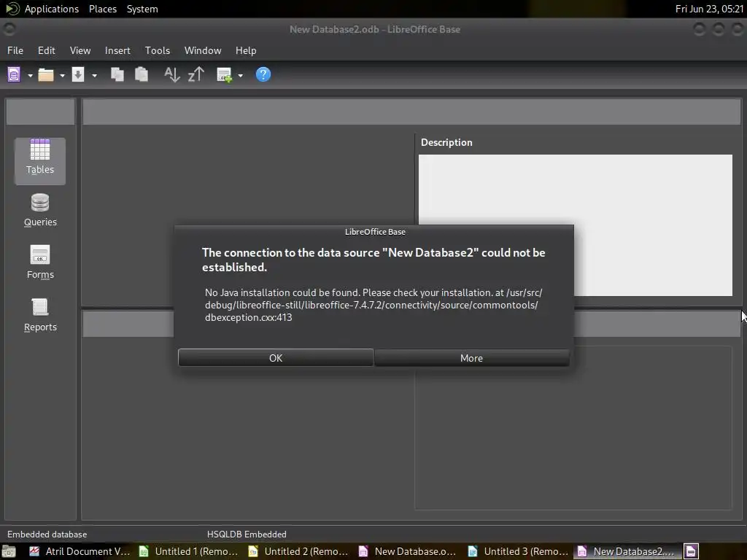Switch to New Database.odb taskbar window

click(408, 551)
